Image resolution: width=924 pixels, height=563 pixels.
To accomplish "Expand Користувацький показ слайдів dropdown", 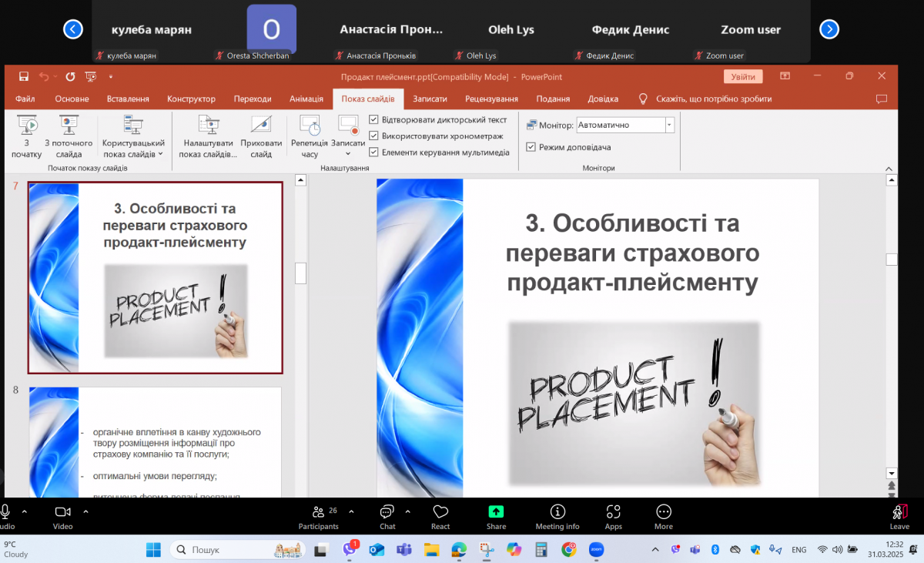I will [x=160, y=154].
